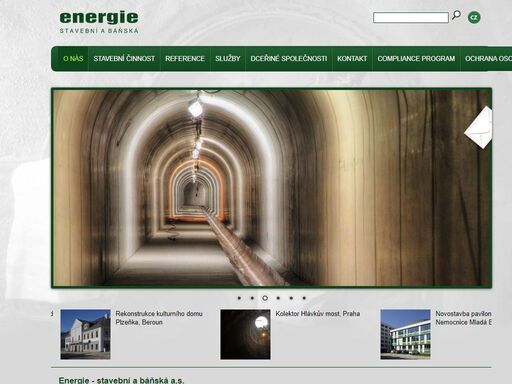Open Rekonstrukce kulturního domu Plzeňka link
This screenshot has width=512, height=384.
159,318
